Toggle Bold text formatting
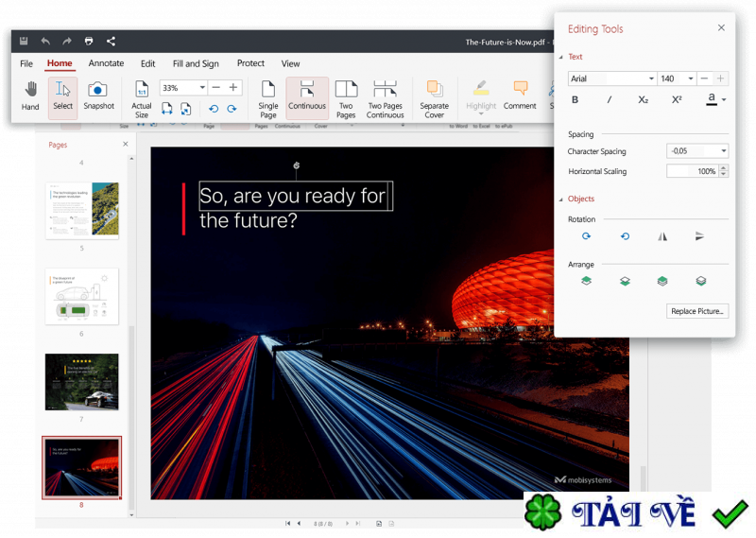 (x=576, y=100)
